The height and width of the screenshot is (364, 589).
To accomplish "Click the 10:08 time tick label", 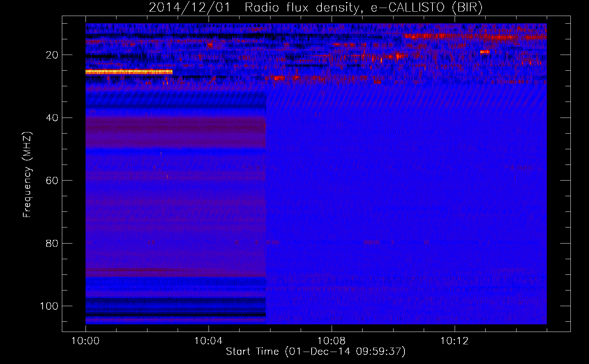I will click(x=331, y=341).
